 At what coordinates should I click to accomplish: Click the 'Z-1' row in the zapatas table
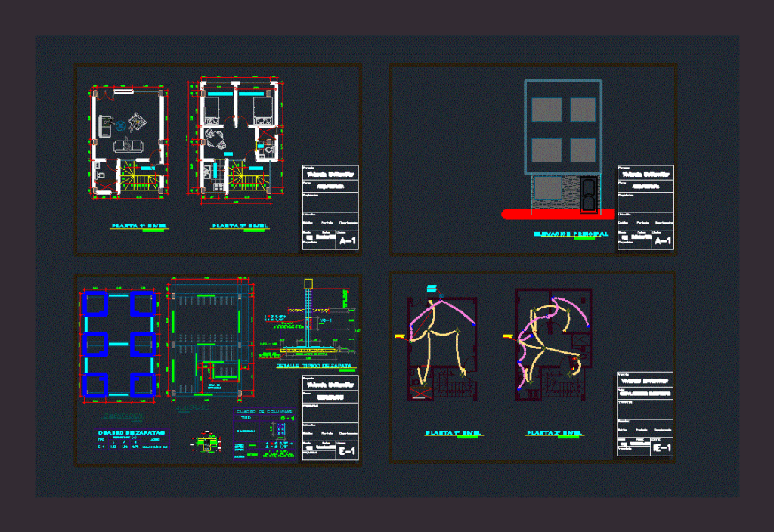click(132, 446)
